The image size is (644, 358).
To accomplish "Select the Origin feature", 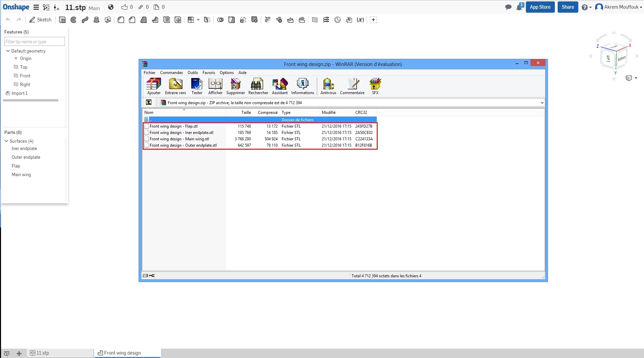I will [x=25, y=58].
